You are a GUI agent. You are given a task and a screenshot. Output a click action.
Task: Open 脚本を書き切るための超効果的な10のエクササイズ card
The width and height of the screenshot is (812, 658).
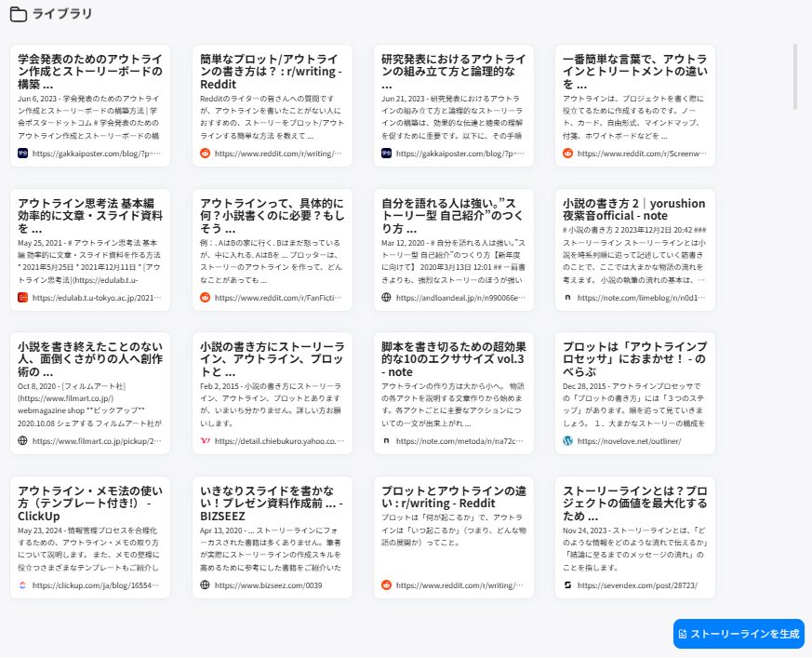click(x=453, y=359)
